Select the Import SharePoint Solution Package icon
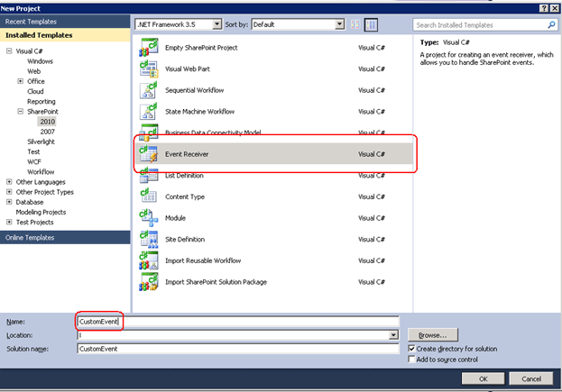 (x=148, y=282)
